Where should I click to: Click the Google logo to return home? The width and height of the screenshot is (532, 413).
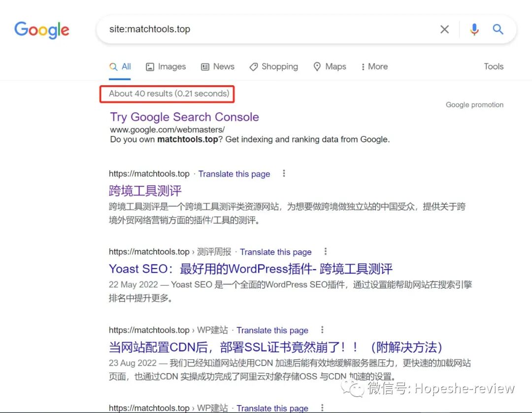point(41,30)
